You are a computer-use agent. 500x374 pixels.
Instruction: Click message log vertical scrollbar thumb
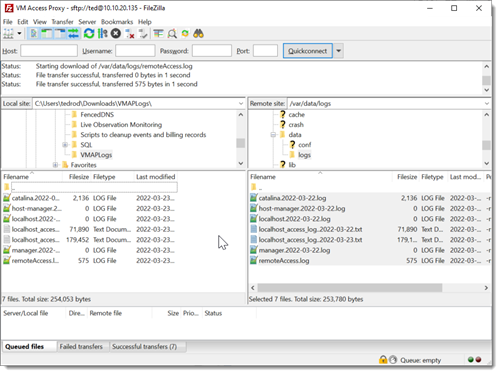[x=486, y=80]
